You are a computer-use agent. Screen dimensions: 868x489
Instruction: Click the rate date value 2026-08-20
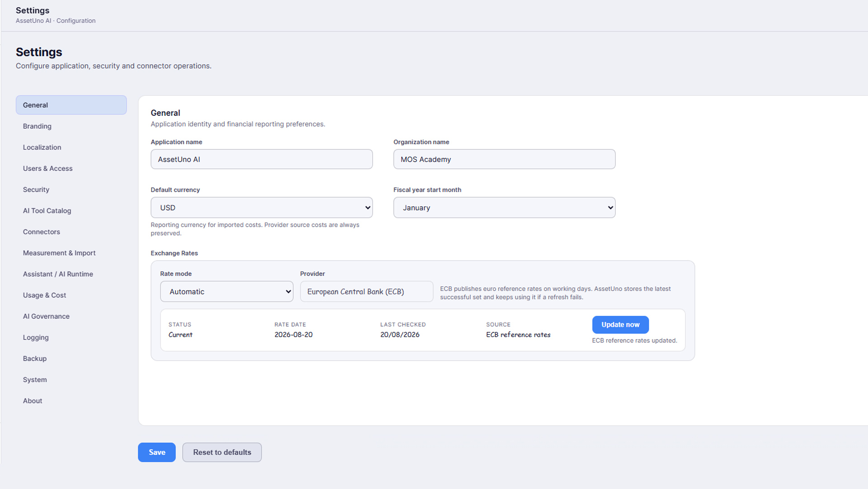293,335
